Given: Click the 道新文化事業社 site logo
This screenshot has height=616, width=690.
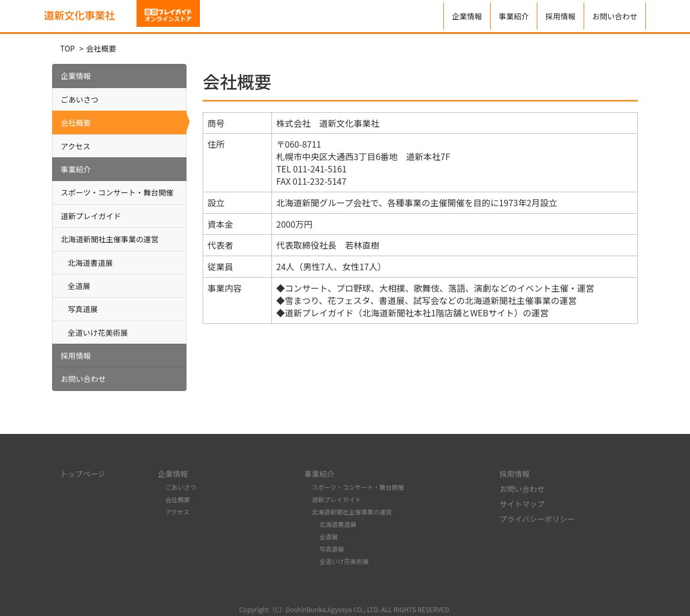Looking at the screenshot, I should tap(80, 16).
